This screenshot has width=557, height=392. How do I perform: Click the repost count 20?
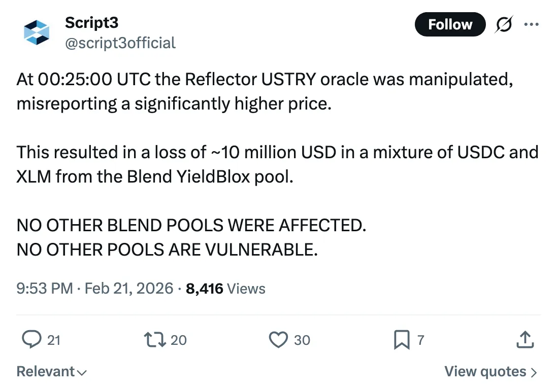tap(178, 340)
